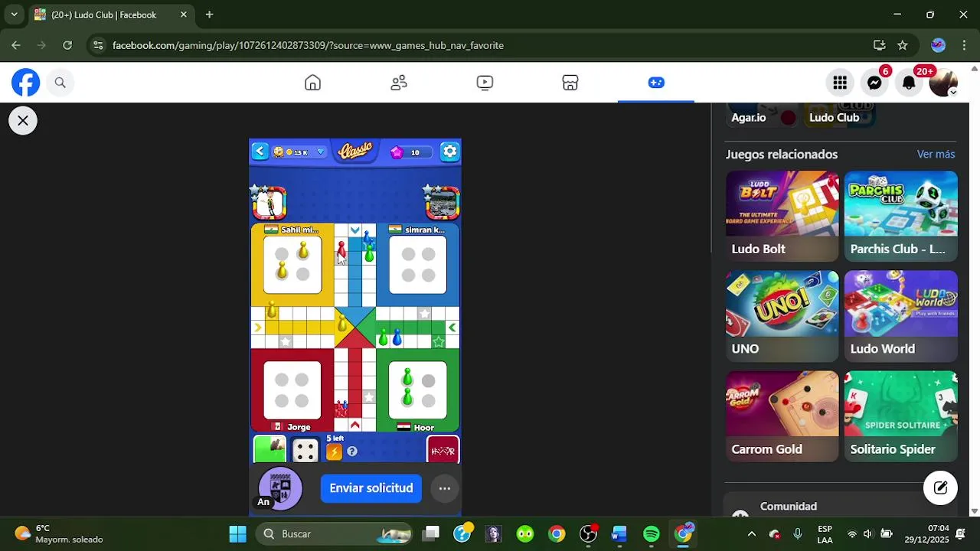This screenshot has height=551, width=980.
Task: Click the Facebook logo
Action: 26,83
